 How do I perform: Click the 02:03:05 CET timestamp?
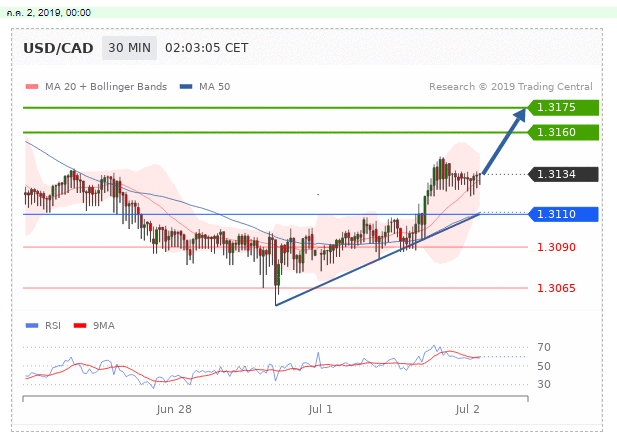(207, 48)
